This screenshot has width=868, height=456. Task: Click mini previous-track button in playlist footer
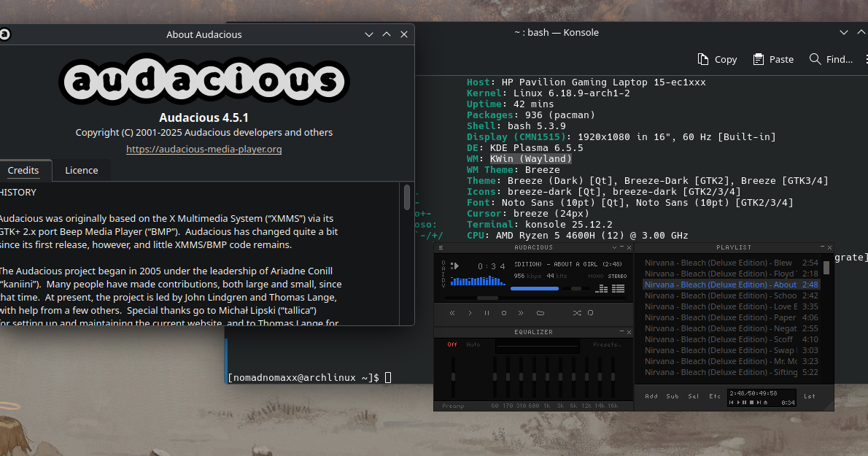[732, 402]
